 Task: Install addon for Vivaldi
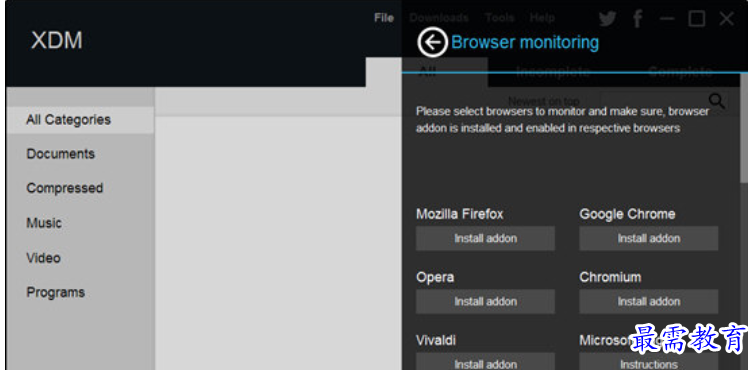point(485,362)
